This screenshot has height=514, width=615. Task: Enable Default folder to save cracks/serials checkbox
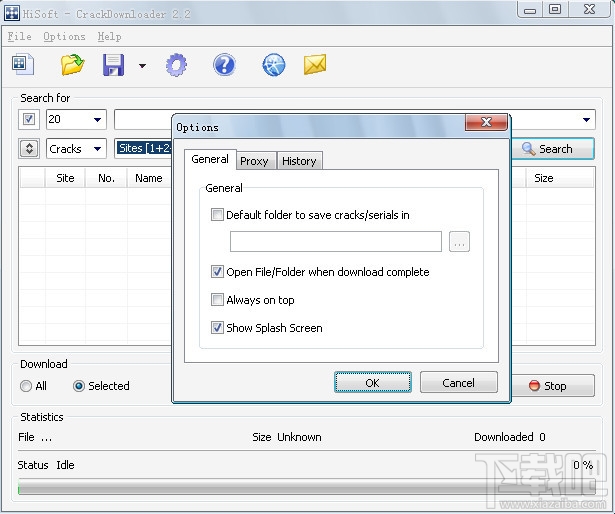(x=217, y=215)
